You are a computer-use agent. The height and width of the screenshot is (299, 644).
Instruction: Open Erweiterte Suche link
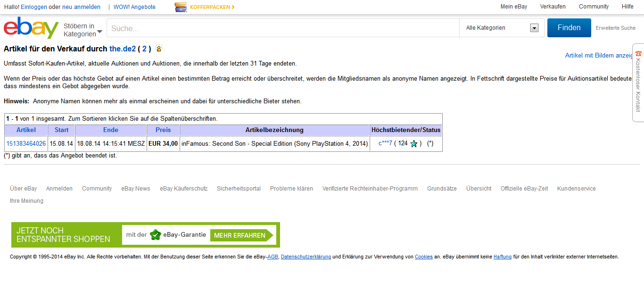click(616, 28)
